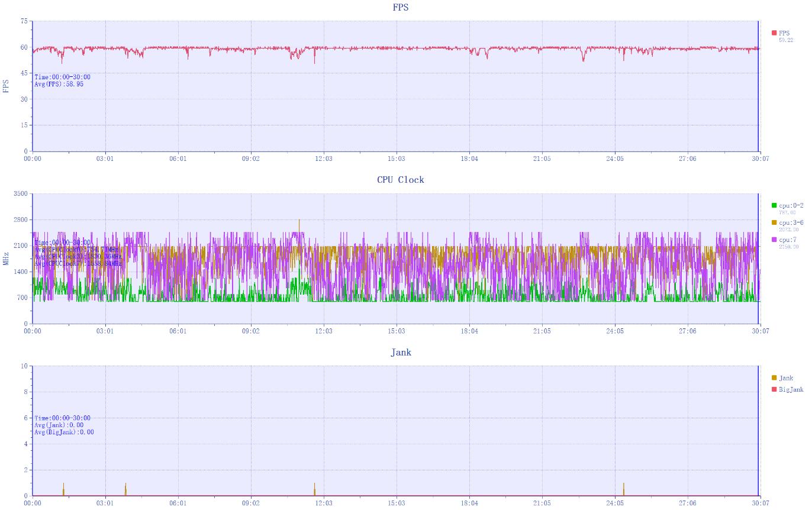
Task: Click the 15 tick on the FPS y-axis
Action: (x=24, y=125)
